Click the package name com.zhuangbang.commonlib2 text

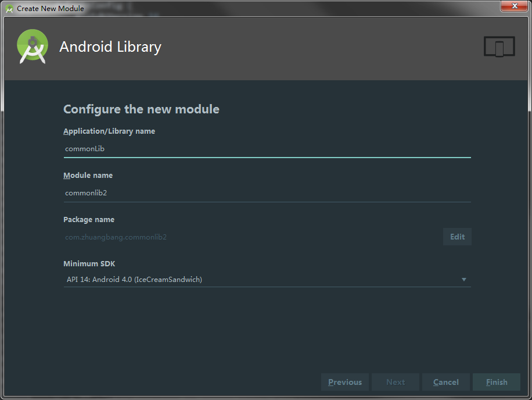116,237
